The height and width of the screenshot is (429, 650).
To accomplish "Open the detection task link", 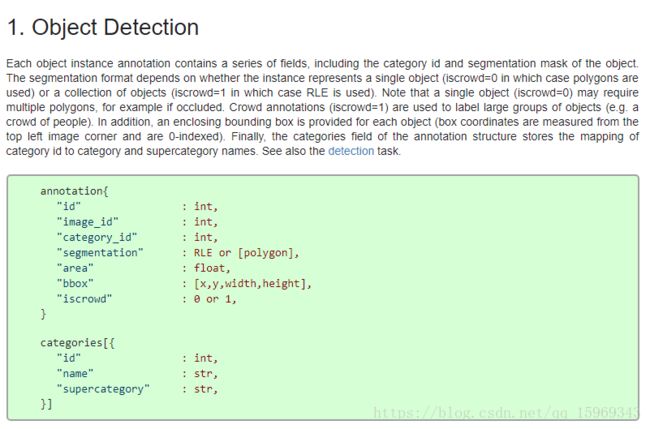I will click(x=351, y=151).
